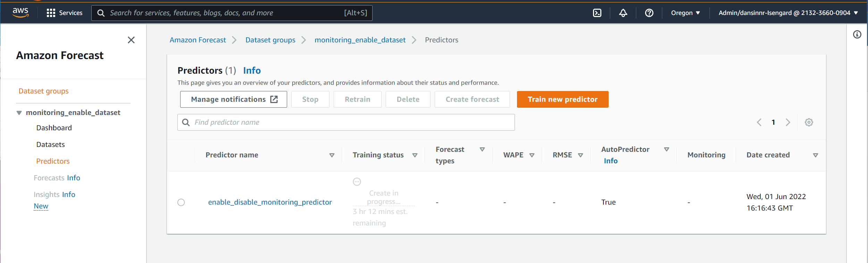The height and width of the screenshot is (263, 868).
Task: Click Manage notifications button
Action: coord(234,99)
